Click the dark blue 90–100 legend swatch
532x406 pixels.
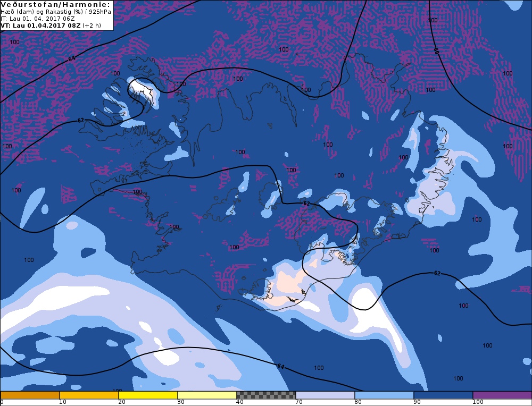pyautogui.click(x=443, y=395)
